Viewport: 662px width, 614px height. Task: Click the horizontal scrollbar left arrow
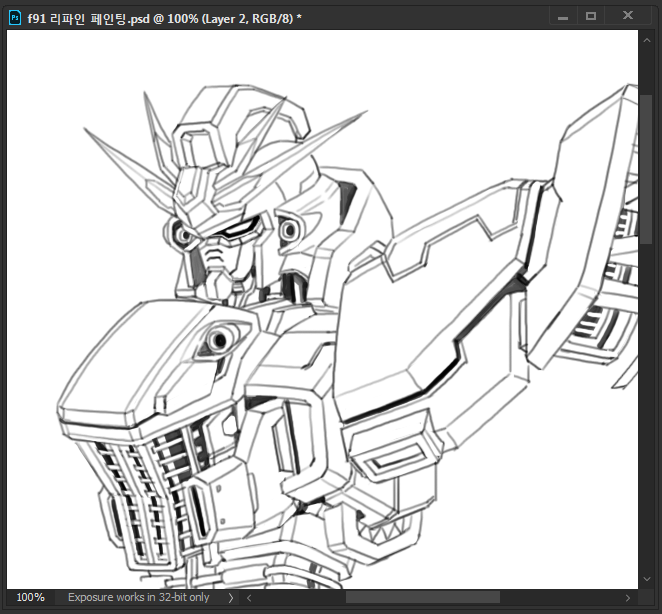coord(249,598)
